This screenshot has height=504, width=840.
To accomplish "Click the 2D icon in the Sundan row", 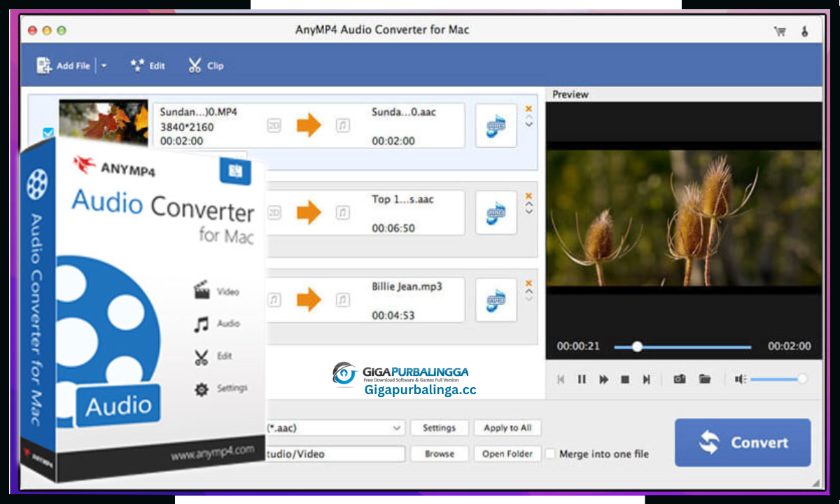I will pyautogui.click(x=274, y=126).
